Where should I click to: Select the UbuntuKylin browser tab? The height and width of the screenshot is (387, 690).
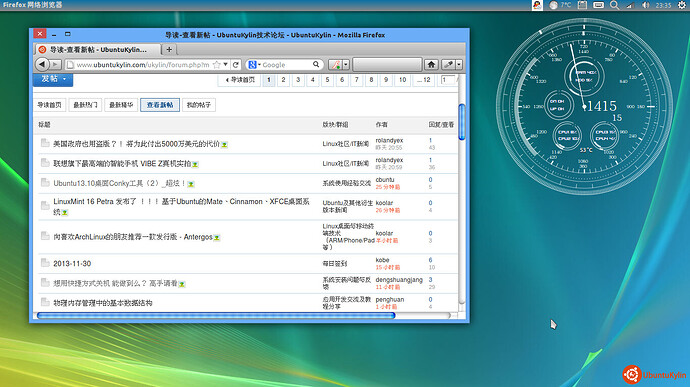98,49
